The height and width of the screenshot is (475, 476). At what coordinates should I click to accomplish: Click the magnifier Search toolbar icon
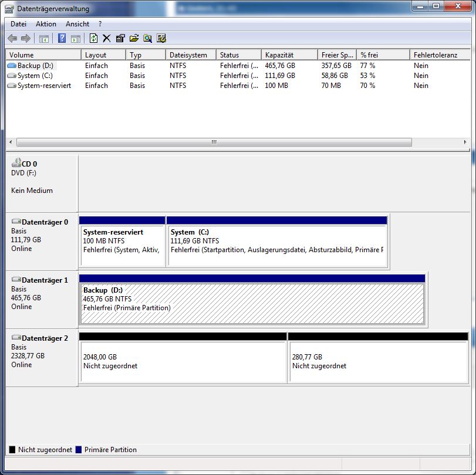point(147,38)
